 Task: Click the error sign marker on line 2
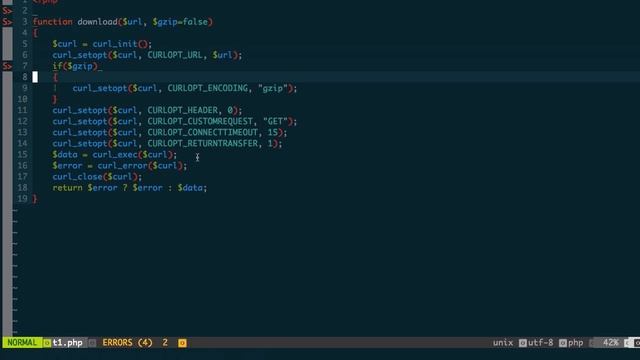pos(7,11)
